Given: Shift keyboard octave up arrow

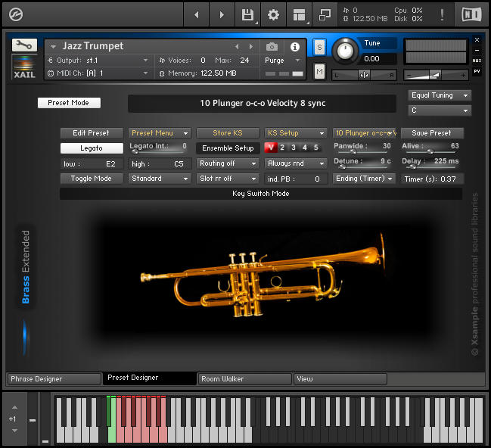Looking at the screenshot, I should [14, 408].
